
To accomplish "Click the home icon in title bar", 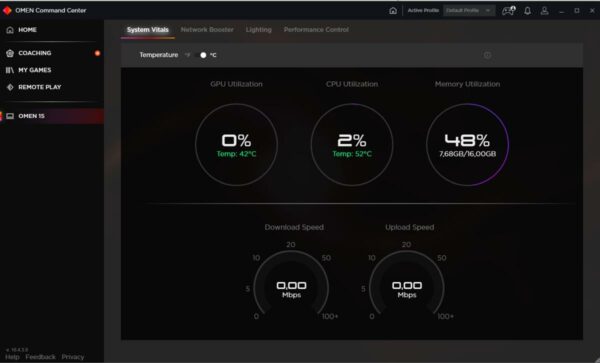I will 393,10.
